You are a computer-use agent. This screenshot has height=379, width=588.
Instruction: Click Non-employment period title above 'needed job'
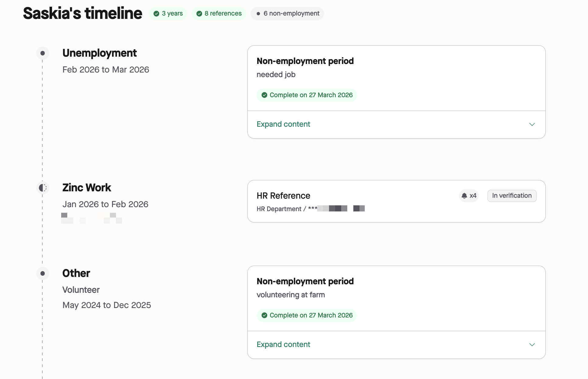click(x=305, y=61)
